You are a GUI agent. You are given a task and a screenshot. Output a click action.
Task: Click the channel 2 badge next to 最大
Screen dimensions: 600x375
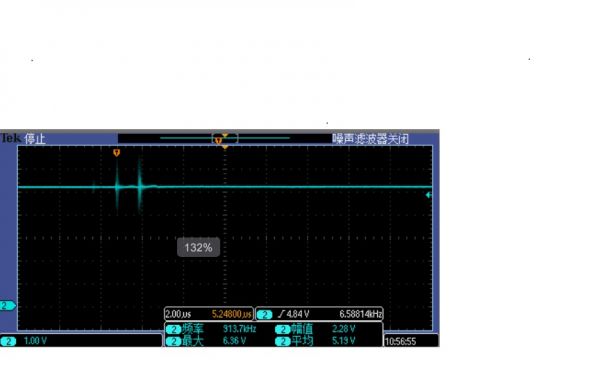173,341
